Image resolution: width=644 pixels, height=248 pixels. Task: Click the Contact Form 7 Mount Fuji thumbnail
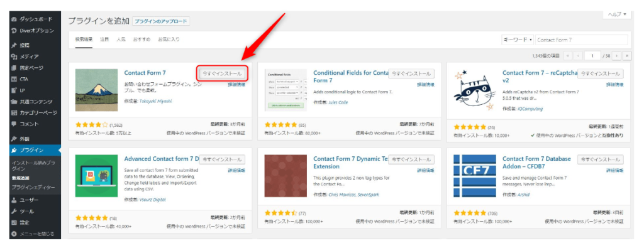pos(96,90)
